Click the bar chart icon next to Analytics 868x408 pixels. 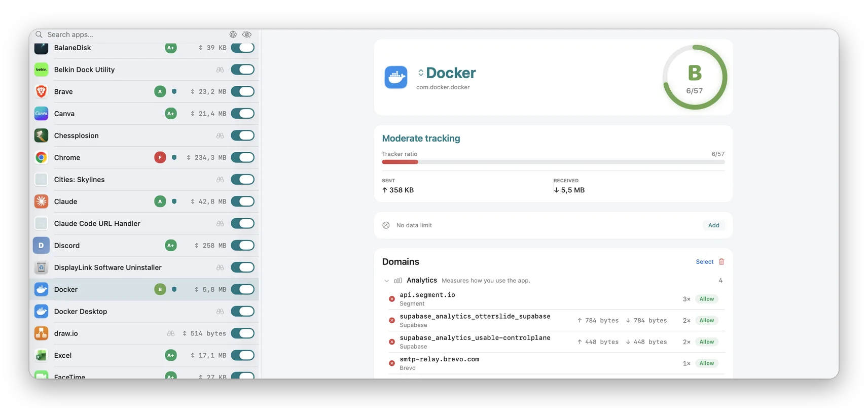point(398,281)
